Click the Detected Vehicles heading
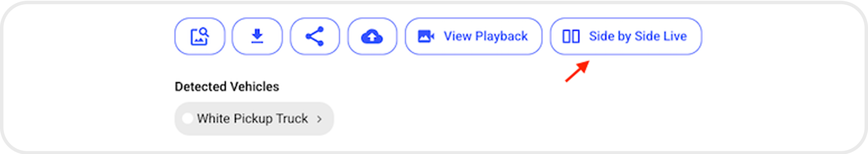 click(227, 87)
